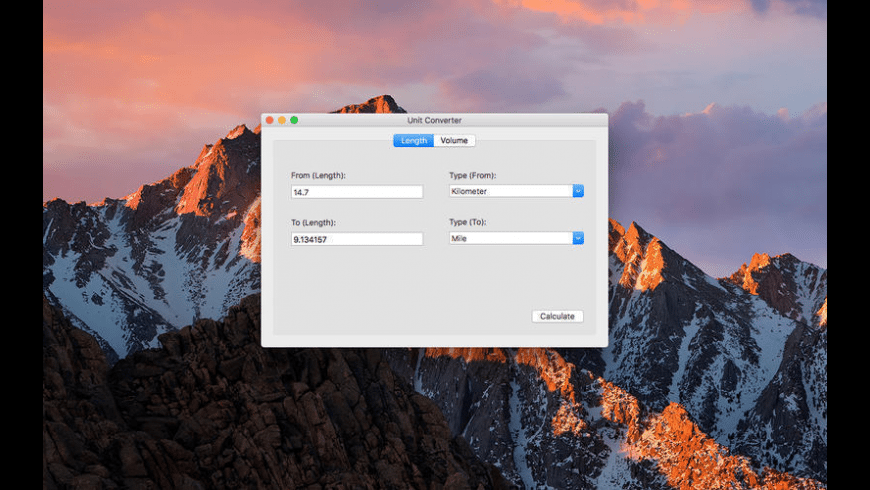This screenshot has width=870, height=490.
Task: Maximize the Unit Converter window
Action: tap(294, 120)
